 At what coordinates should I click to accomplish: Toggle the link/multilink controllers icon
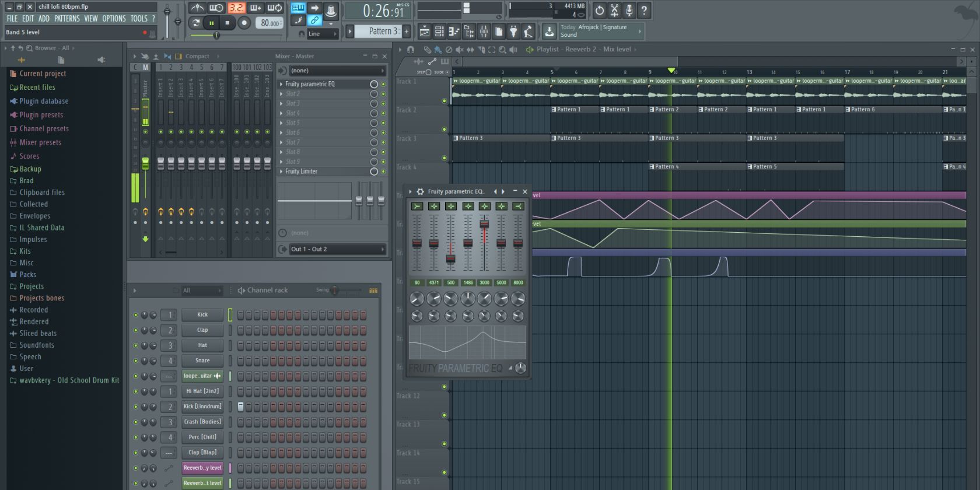314,20
